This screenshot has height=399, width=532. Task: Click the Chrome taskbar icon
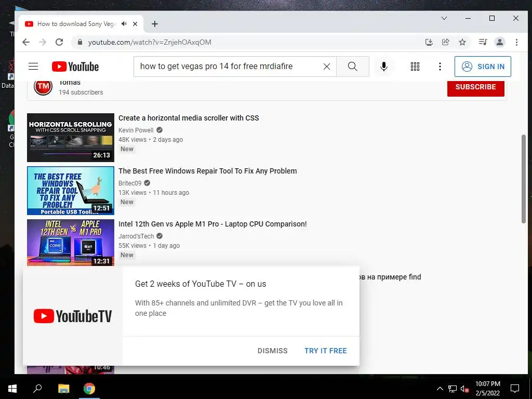[x=89, y=389]
